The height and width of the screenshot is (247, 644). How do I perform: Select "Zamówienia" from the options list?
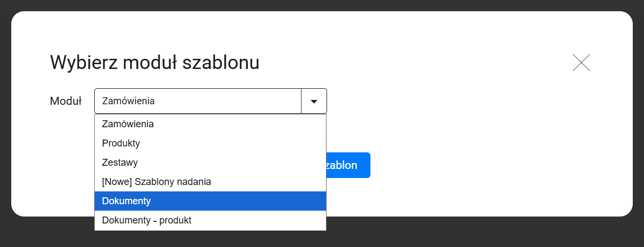[128, 124]
